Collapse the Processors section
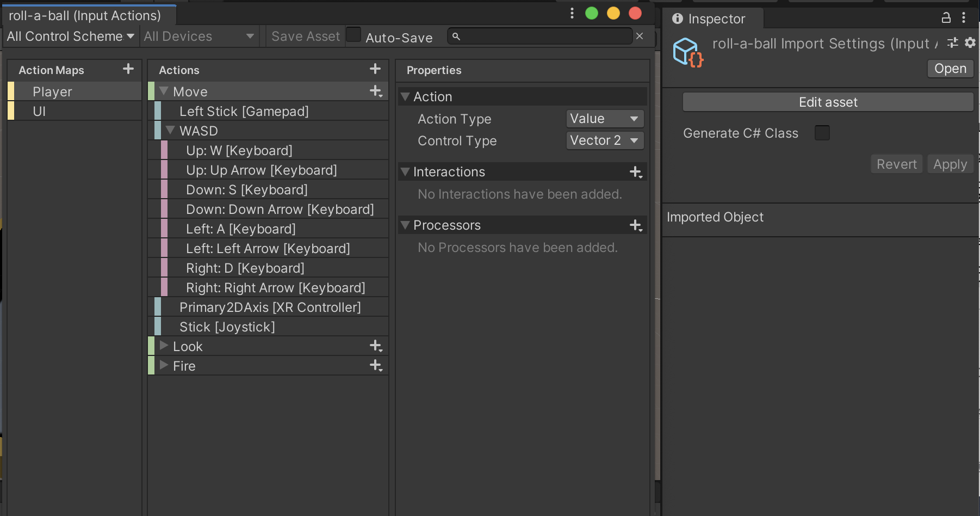The width and height of the screenshot is (980, 516). [x=405, y=225]
